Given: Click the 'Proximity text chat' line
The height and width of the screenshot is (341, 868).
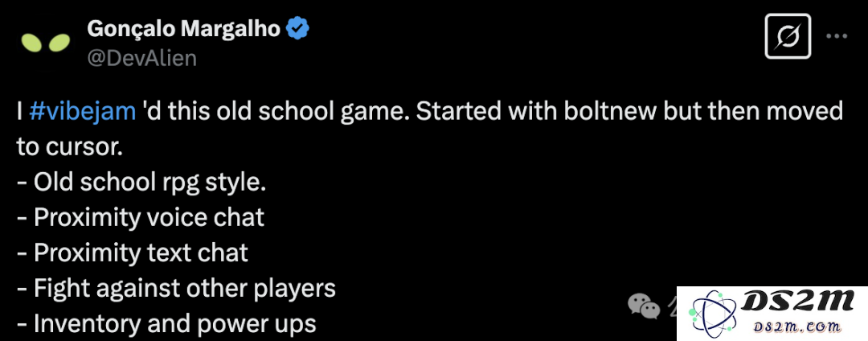Looking at the screenshot, I should tap(133, 253).
